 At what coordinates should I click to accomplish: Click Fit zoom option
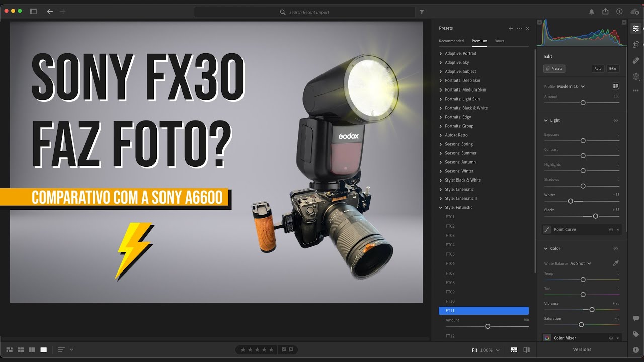[474, 350]
